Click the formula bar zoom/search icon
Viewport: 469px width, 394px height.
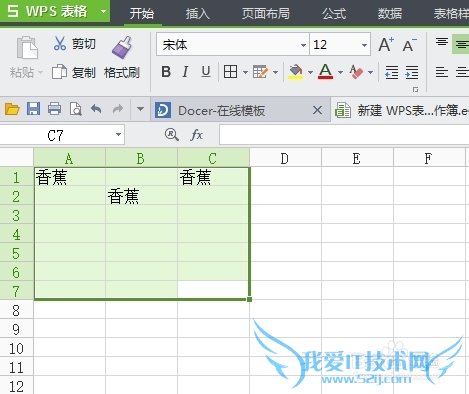click(x=172, y=135)
